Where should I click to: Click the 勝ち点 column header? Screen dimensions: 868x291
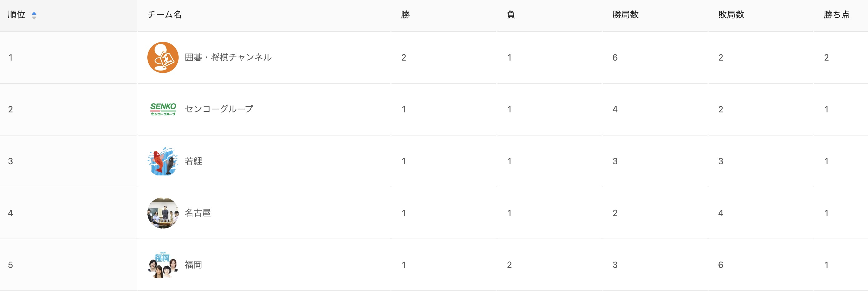[x=837, y=15]
